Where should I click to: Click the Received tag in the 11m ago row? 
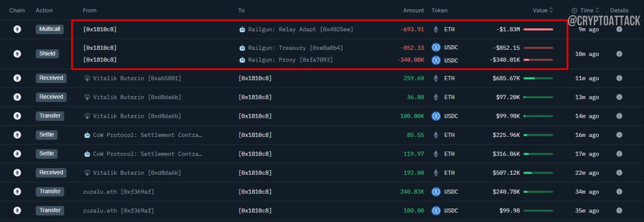51,78
